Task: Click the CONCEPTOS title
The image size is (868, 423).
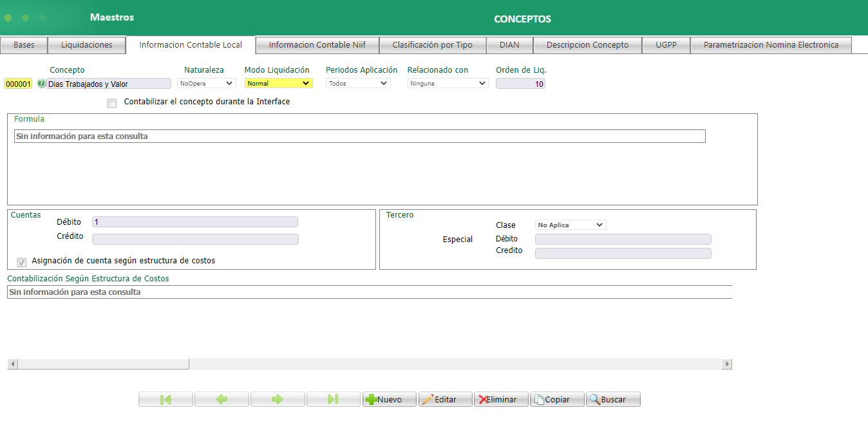Action: (522, 19)
